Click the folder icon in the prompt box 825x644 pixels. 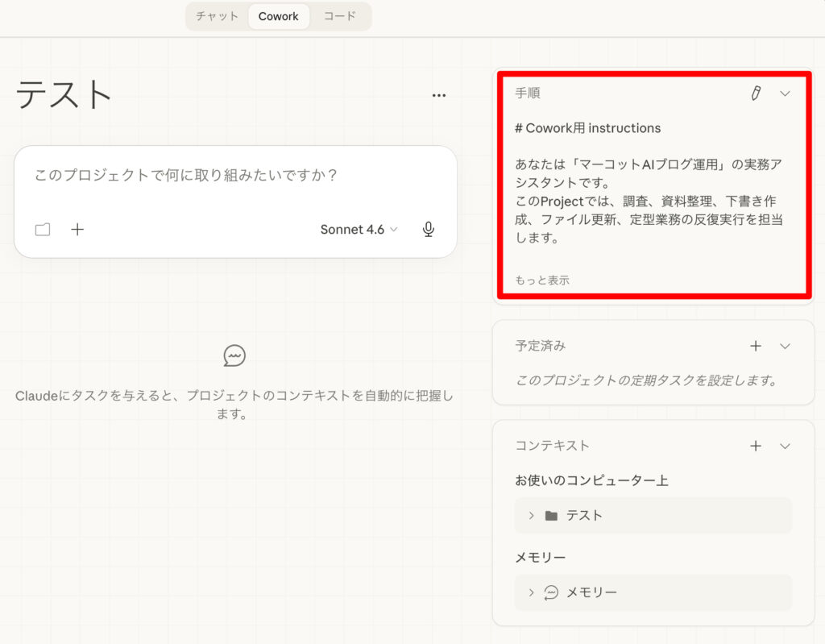click(43, 230)
